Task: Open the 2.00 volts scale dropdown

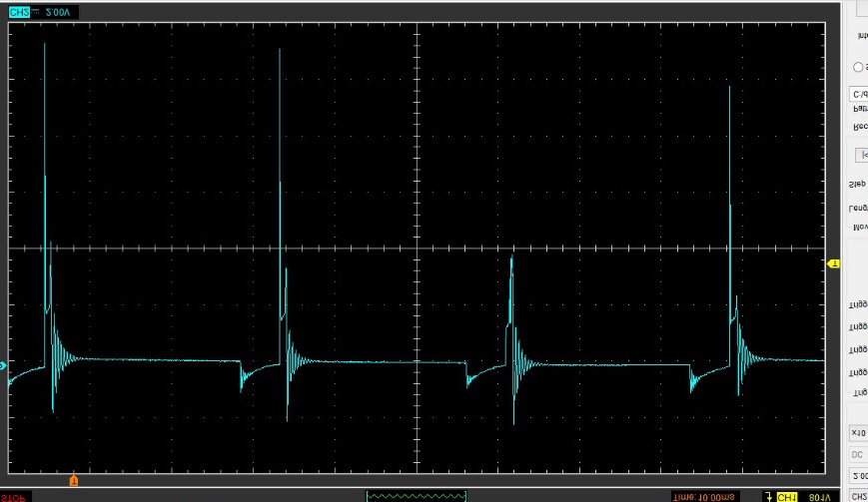Action: [x=858, y=475]
